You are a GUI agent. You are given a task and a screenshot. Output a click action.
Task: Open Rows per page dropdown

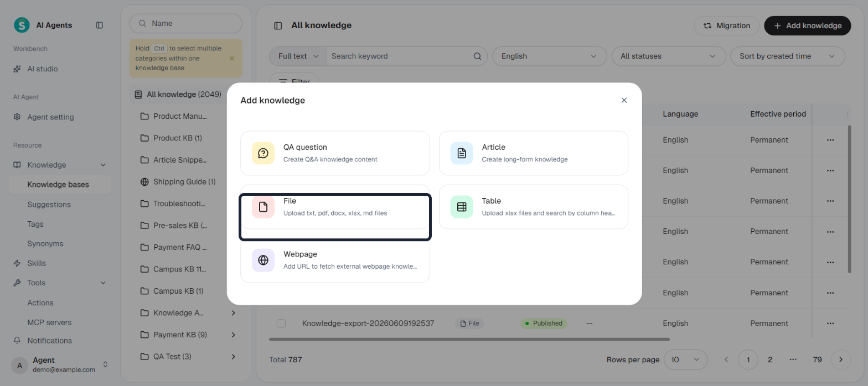(x=686, y=359)
